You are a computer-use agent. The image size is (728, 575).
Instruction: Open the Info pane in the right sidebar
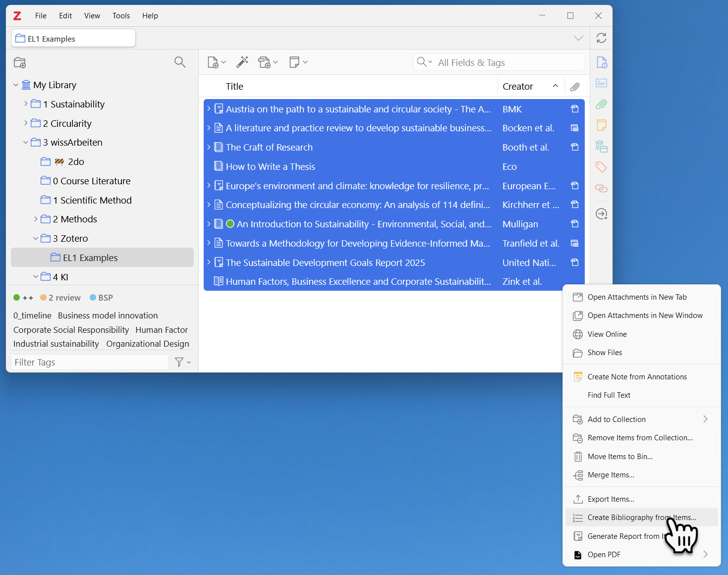601,62
